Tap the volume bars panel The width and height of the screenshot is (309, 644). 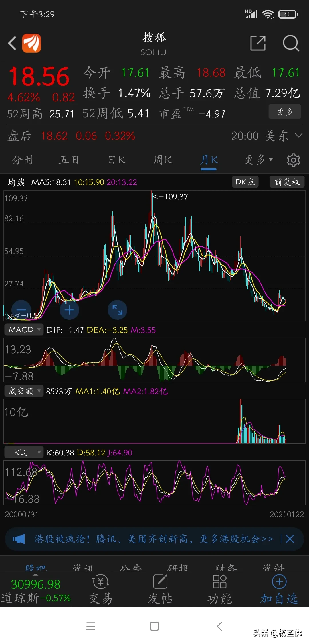point(154,421)
